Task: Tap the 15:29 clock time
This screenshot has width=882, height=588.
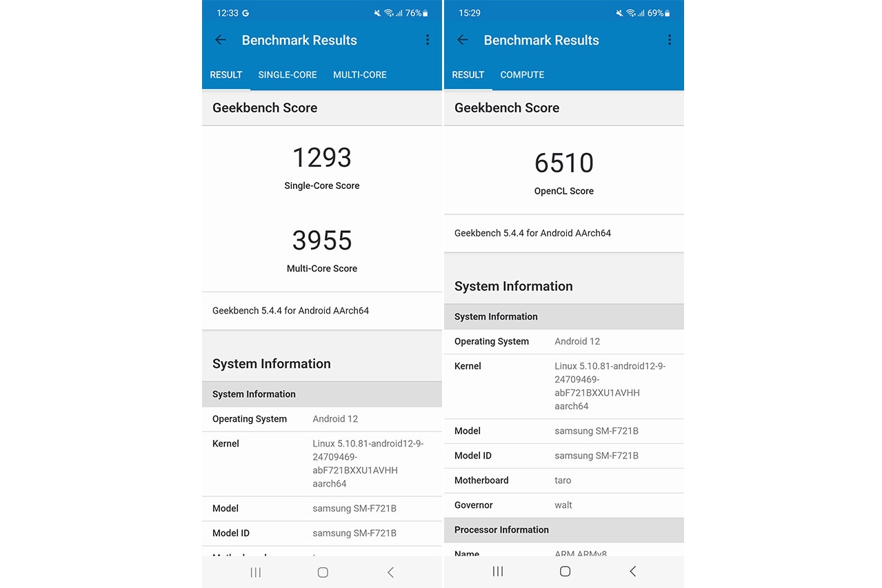Action: pos(469,13)
